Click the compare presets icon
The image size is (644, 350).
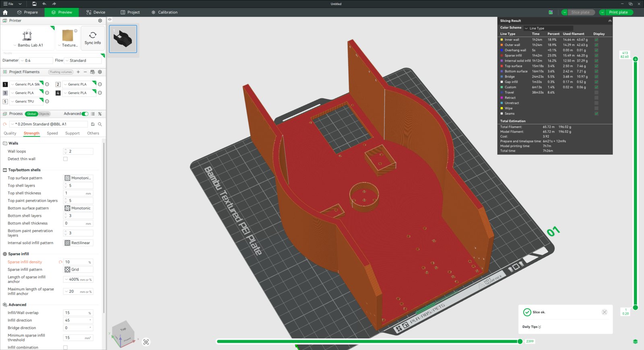100,114
